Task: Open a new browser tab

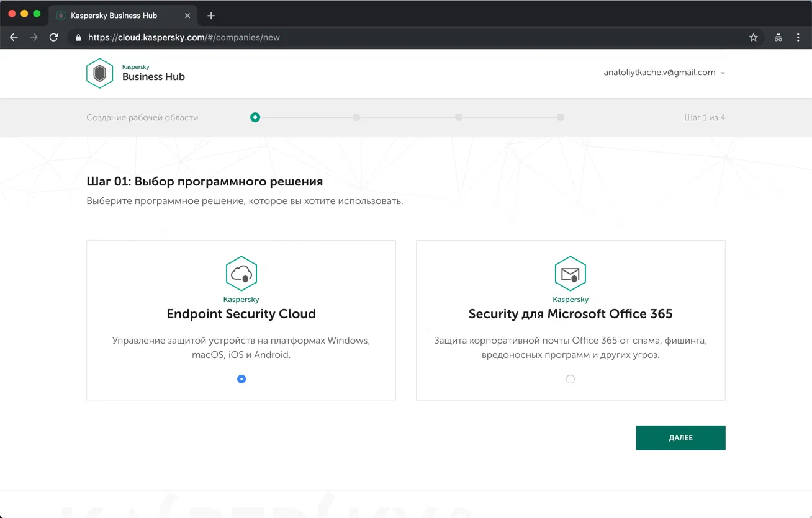Action: point(210,16)
